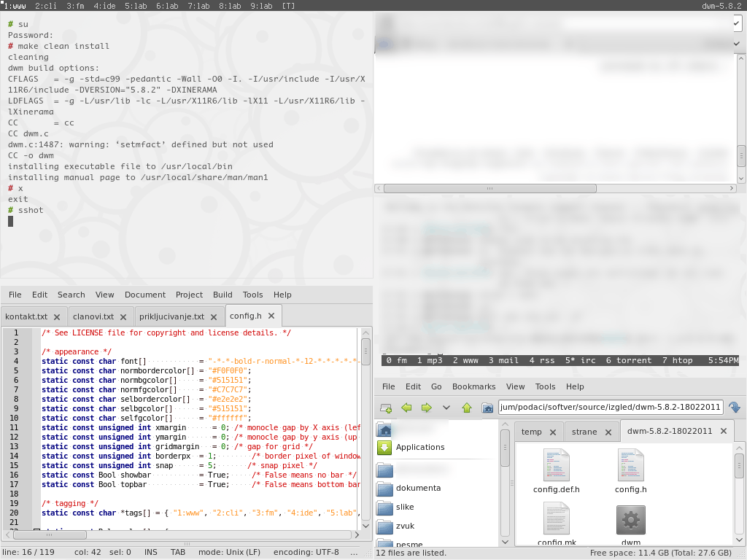Close the "temp" tab in the file manager
747x560 pixels.
point(553,431)
